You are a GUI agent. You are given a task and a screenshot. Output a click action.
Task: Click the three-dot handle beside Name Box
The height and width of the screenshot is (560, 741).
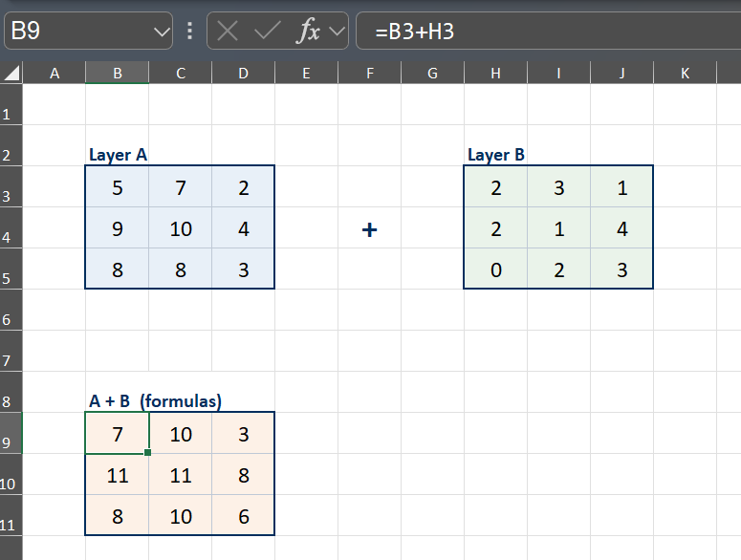click(189, 31)
